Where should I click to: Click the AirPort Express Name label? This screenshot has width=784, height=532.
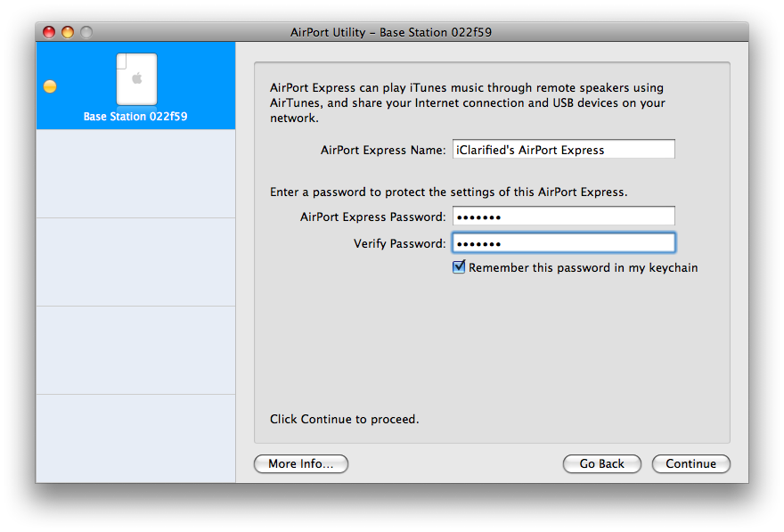[x=383, y=151]
